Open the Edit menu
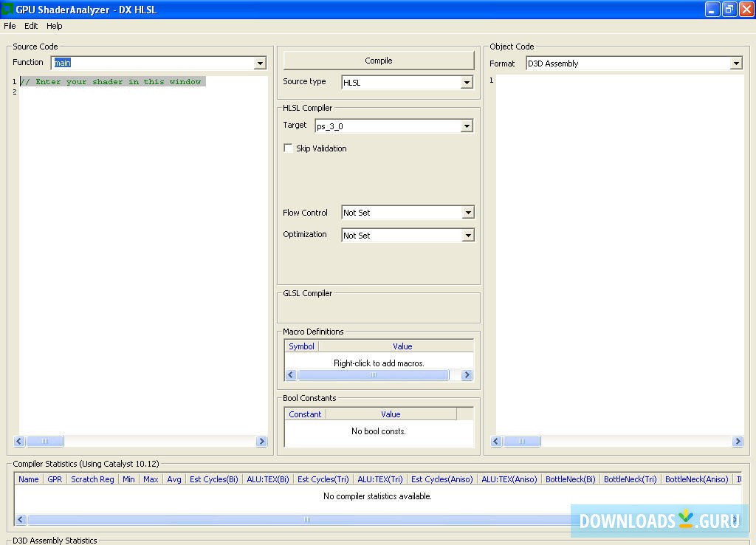This screenshot has width=756, height=545. 31,26
